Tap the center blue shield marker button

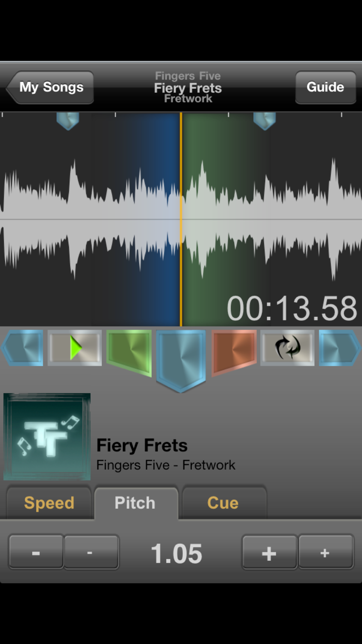click(181, 360)
